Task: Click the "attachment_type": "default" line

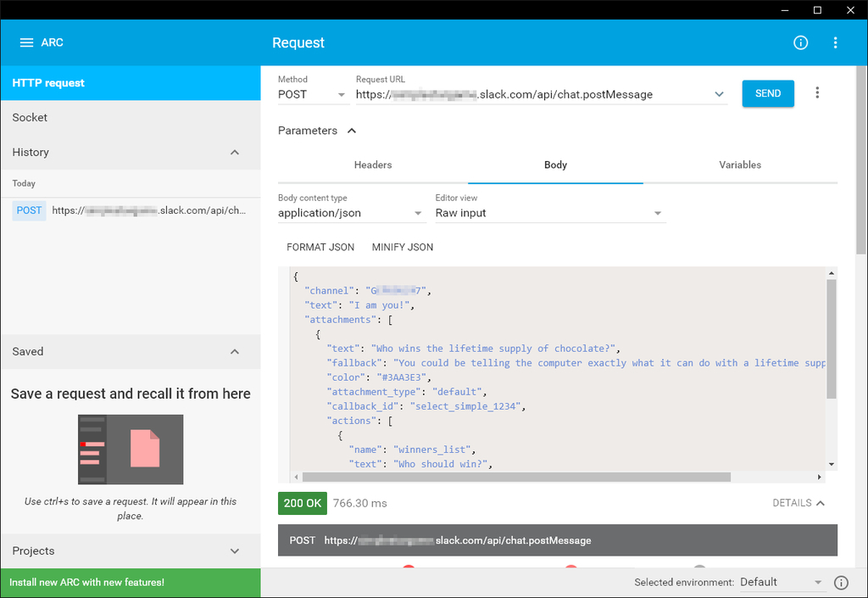Action: click(407, 392)
